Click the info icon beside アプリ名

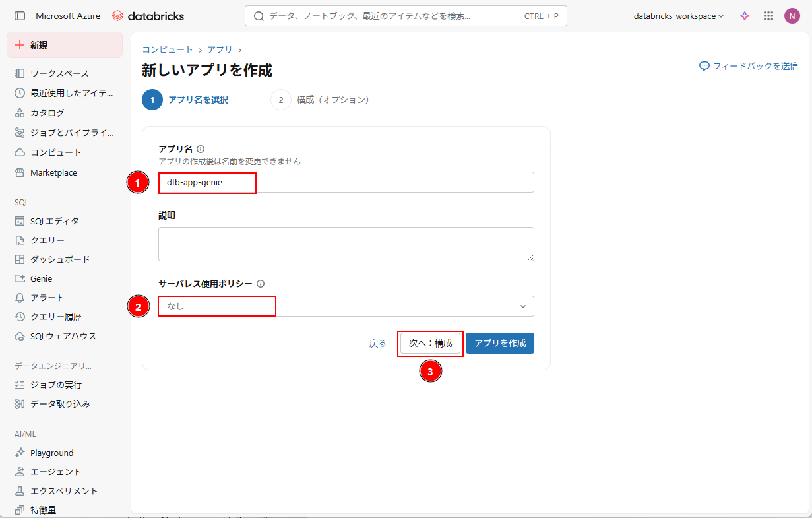(201, 149)
